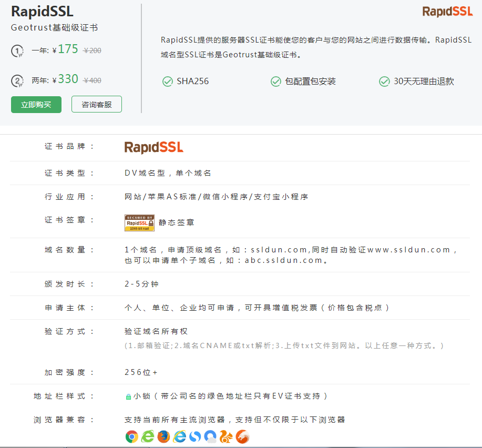Screen dimensions: 482x448
Task: Click the 静态签章 label
Action: [x=177, y=222]
